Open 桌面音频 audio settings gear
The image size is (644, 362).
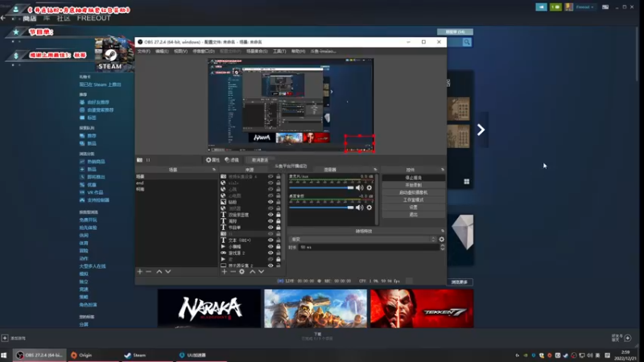coord(369,208)
